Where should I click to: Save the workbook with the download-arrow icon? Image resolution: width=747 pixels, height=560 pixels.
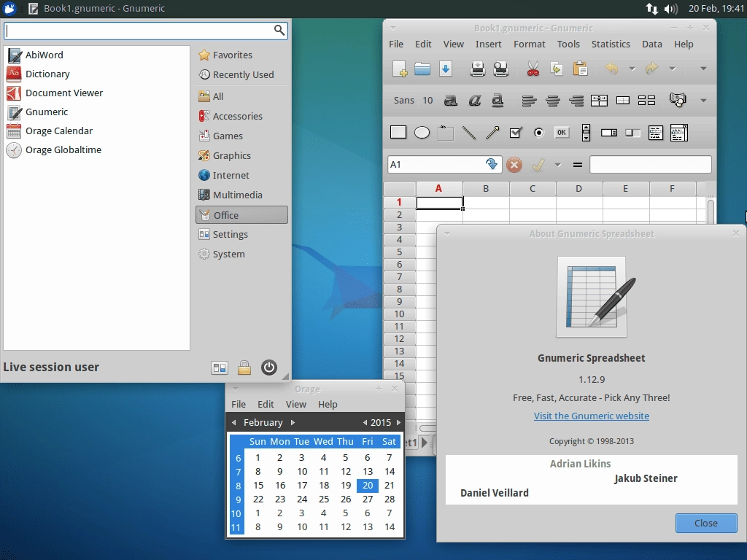pos(446,69)
